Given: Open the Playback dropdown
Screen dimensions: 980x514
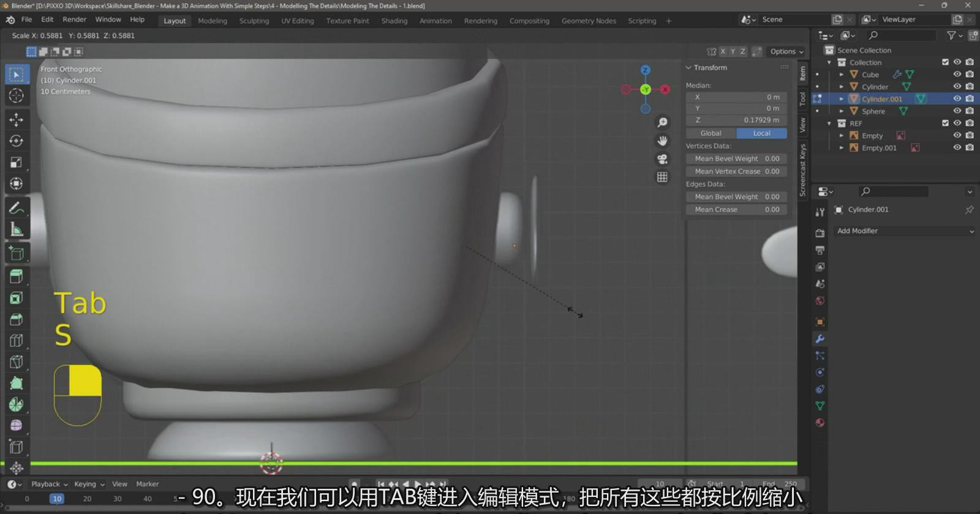Looking at the screenshot, I should tap(49, 484).
